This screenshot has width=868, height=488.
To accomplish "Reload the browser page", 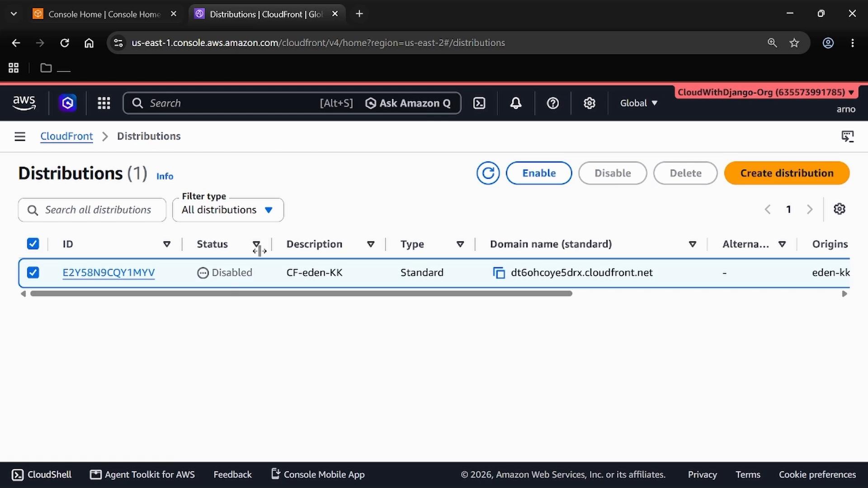I will [65, 43].
